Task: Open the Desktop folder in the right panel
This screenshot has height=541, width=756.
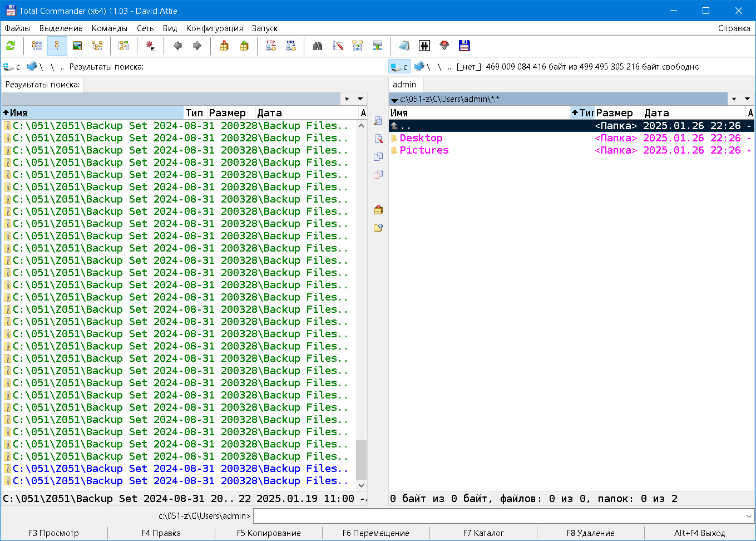Action: 422,137
